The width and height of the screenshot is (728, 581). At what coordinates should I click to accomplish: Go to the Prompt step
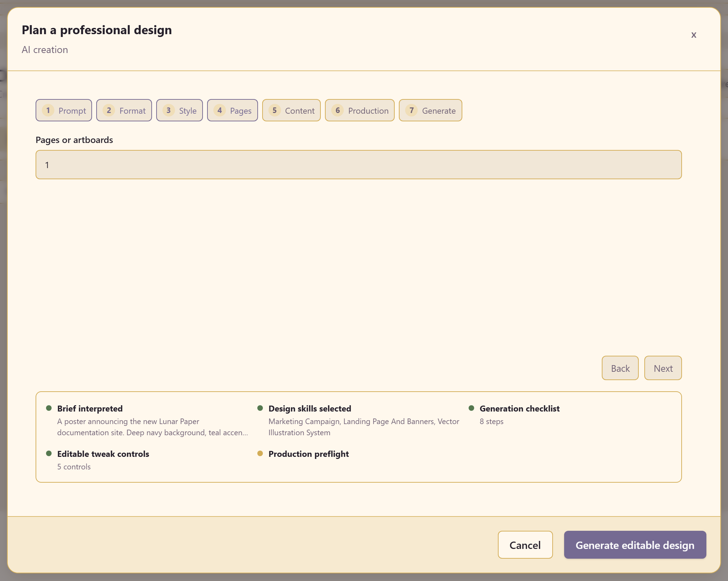[x=64, y=110]
